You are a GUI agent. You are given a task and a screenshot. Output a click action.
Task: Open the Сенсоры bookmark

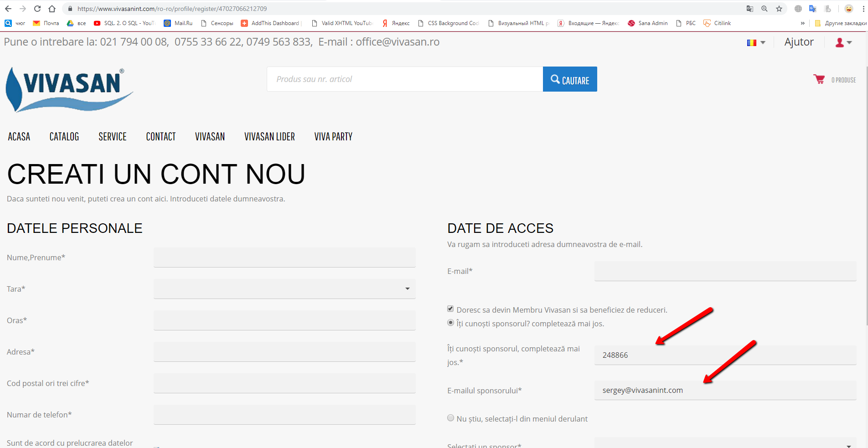pyautogui.click(x=217, y=23)
